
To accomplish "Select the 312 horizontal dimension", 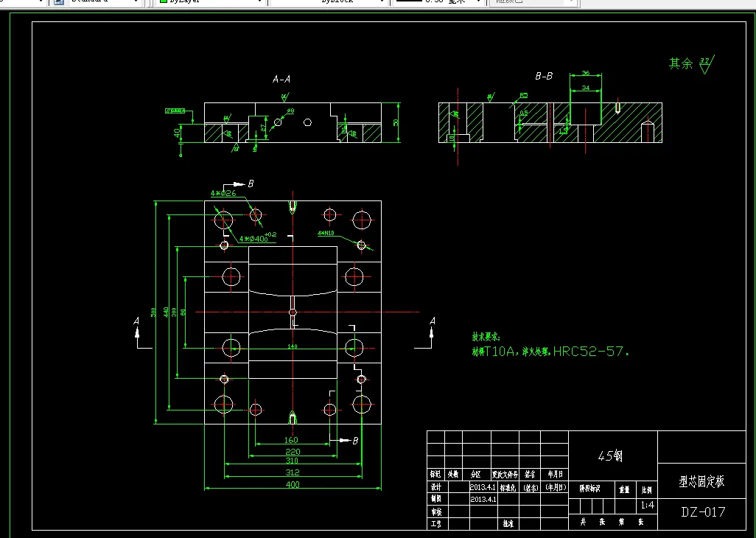I will (x=293, y=472).
